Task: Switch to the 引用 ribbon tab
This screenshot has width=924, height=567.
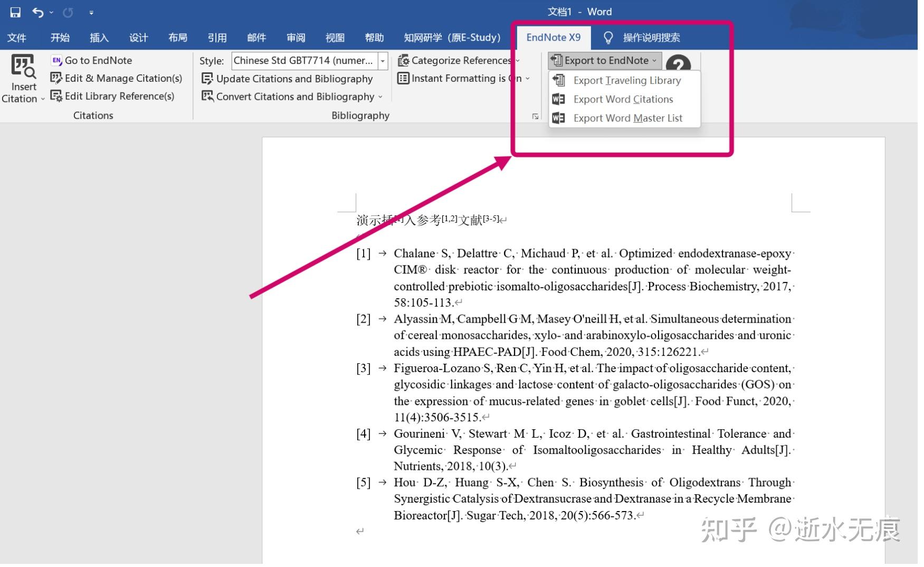Action: (217, 37)
